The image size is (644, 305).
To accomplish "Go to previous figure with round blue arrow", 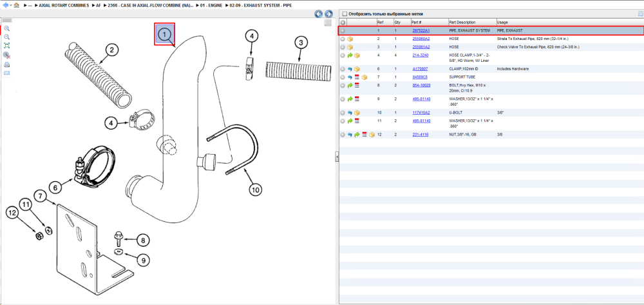I will [x=319, y=14].
